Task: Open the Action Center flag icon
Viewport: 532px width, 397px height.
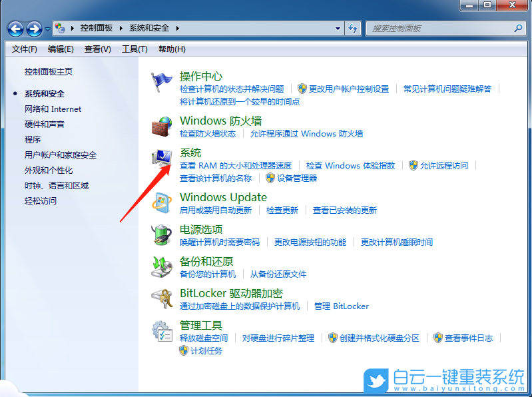Action: point(162,82)
